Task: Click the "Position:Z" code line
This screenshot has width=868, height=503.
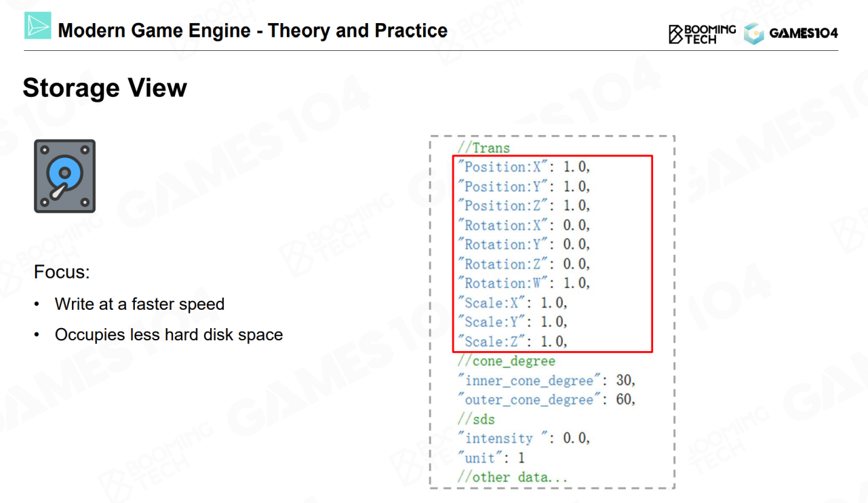Action: (524, 205)
